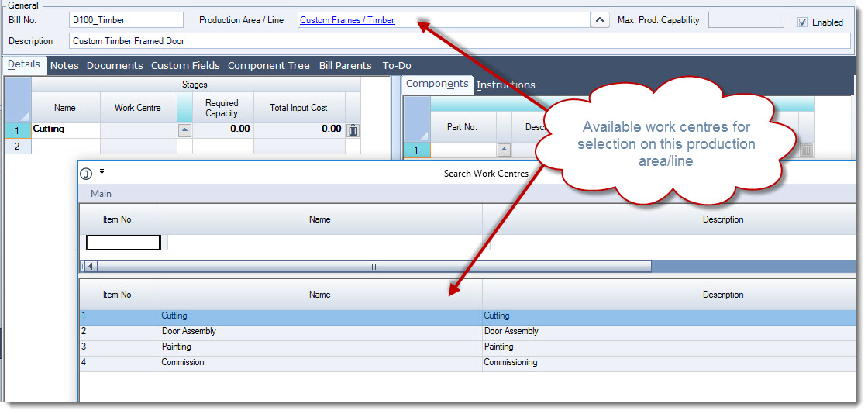
Task: Sort results by Item No. column header
Action: coord(119,295)
